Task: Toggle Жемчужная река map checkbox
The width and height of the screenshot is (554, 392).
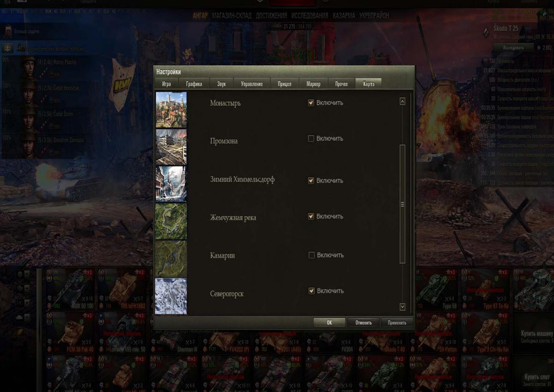Action: (x=311, y=216)
